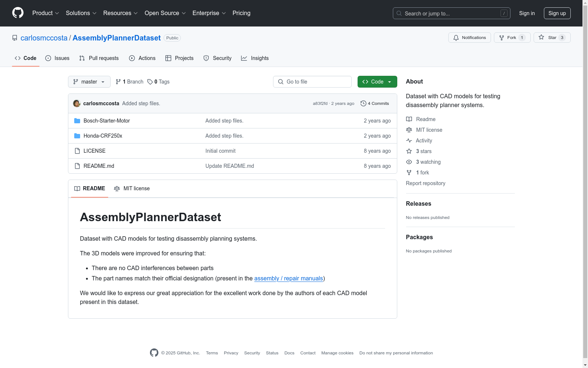Image resolution: width=588 pixels, height=368 pixels.
Task: Click the Bosch-Starter-Motor folder icon
Action: point(77,121)
